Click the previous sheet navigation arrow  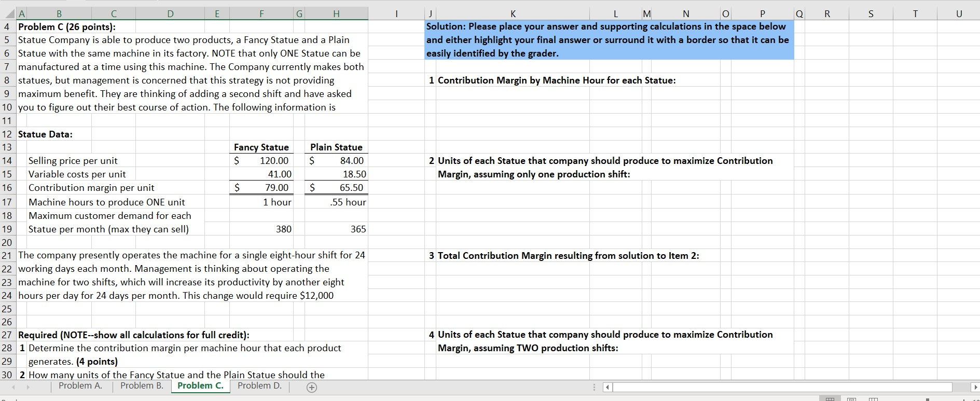point(14,387)
